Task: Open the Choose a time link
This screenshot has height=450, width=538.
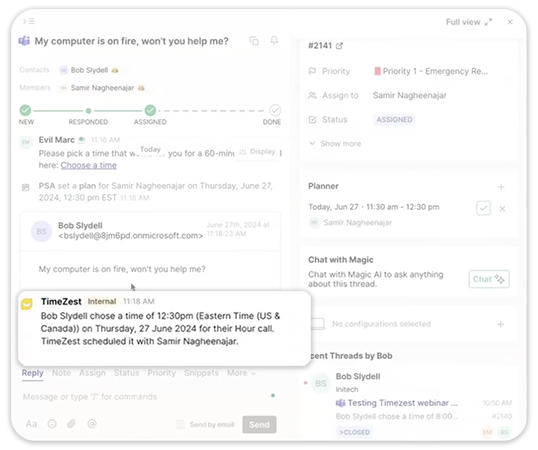Action: click(x=89, y=165)
